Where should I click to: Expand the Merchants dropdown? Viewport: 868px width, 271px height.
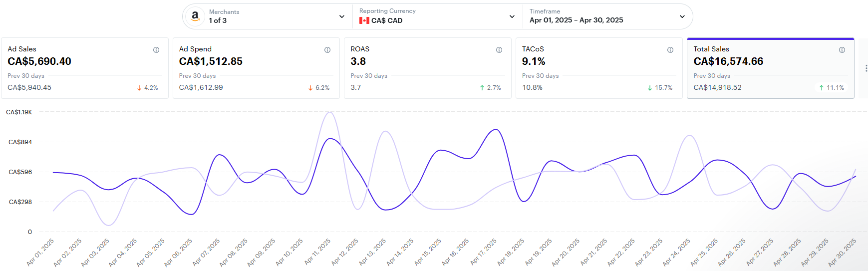coord(342,16)
